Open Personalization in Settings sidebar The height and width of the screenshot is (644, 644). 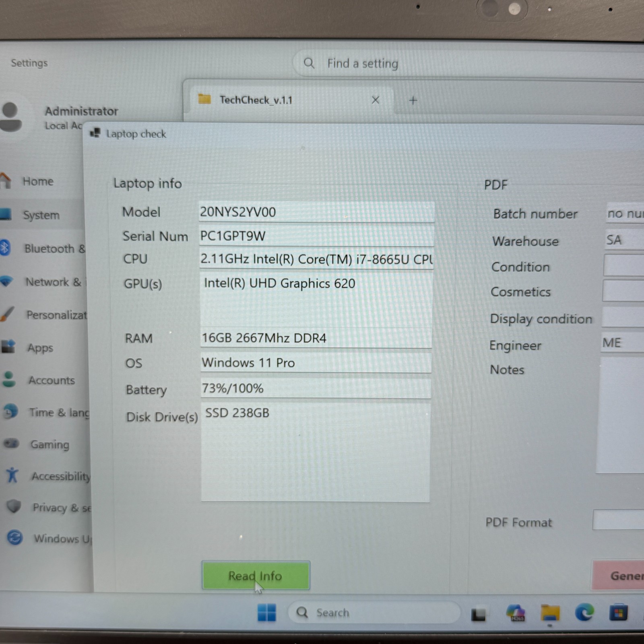tap(43, 315)
